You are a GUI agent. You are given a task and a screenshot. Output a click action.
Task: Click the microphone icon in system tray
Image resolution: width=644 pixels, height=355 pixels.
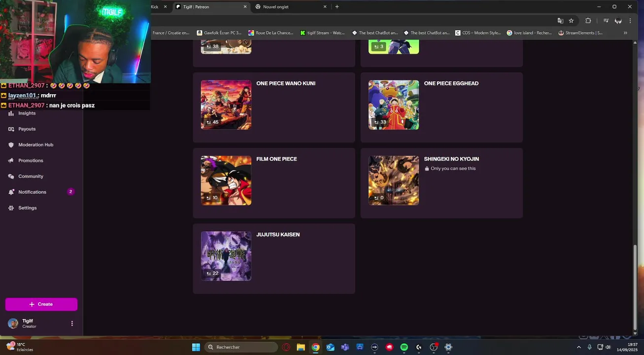[590, 347]
